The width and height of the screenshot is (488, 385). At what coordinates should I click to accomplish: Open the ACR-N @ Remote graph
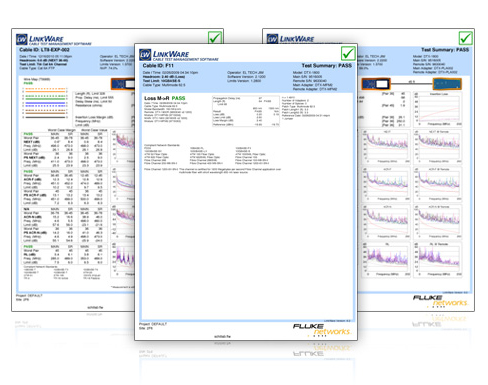pos(438,222)
